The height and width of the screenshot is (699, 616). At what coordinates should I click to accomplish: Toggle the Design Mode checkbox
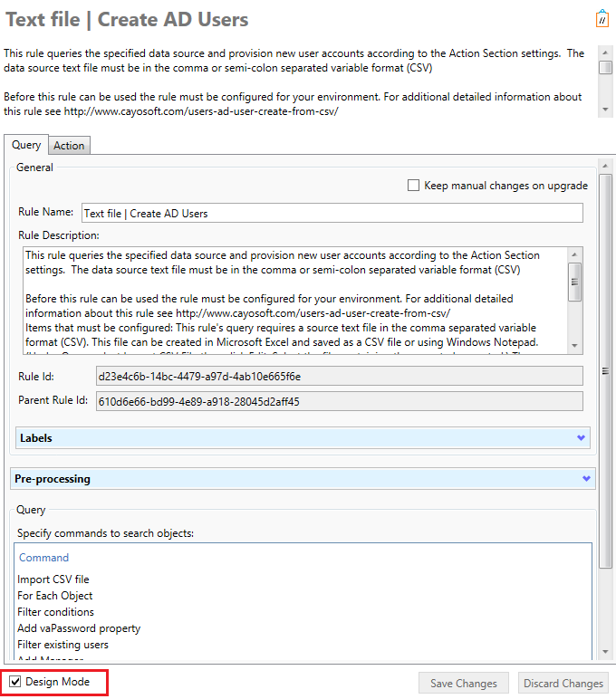(x=15, y=681)
